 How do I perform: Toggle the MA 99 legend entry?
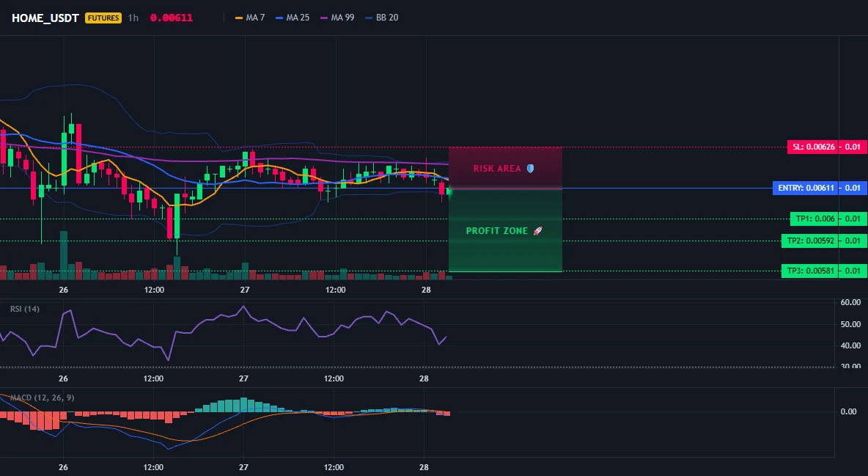coord(338,18)
